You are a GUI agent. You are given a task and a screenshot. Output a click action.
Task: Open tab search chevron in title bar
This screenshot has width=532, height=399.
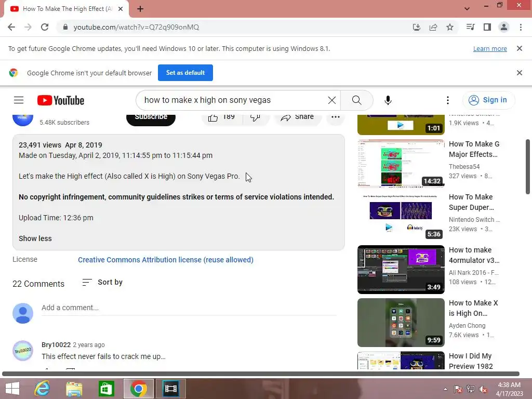pyautogui.click(x=467, y=9)
